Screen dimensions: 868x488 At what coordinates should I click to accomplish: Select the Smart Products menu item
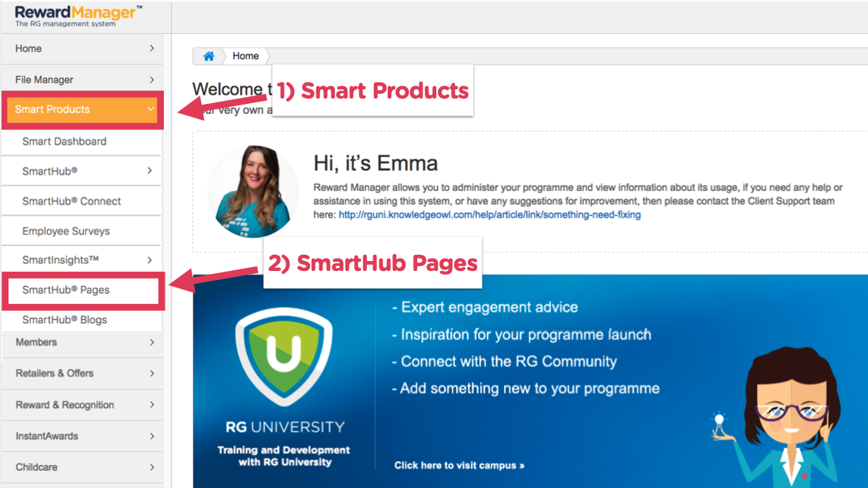point(82,109)
